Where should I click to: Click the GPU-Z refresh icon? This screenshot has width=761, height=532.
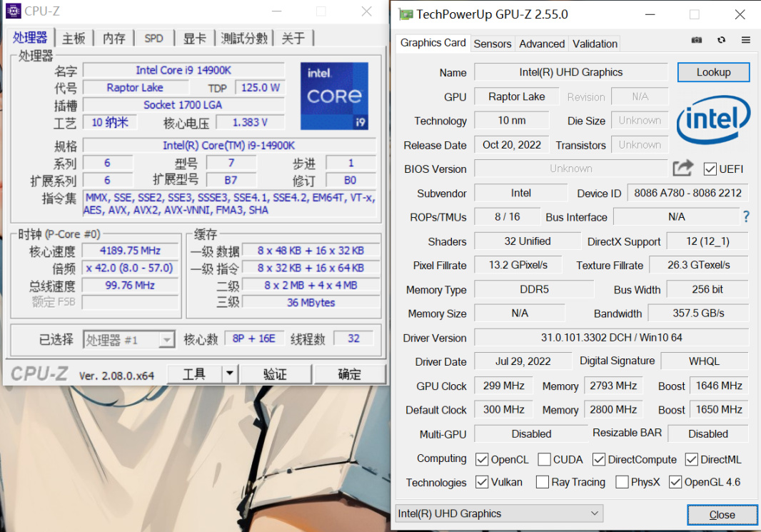(721, 40)
